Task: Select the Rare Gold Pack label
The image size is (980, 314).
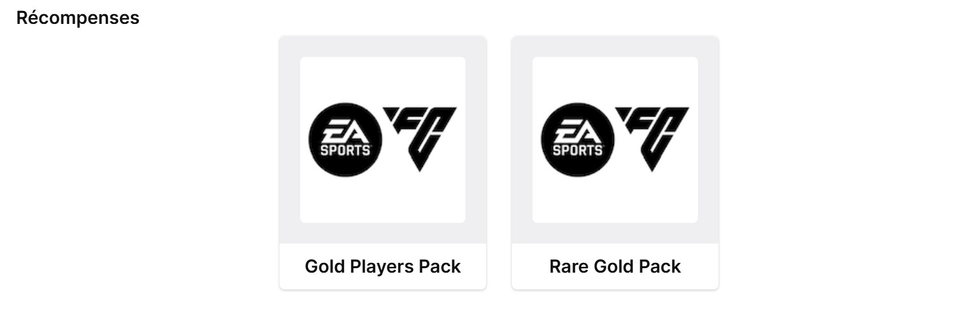Action: tap(615, 266)
